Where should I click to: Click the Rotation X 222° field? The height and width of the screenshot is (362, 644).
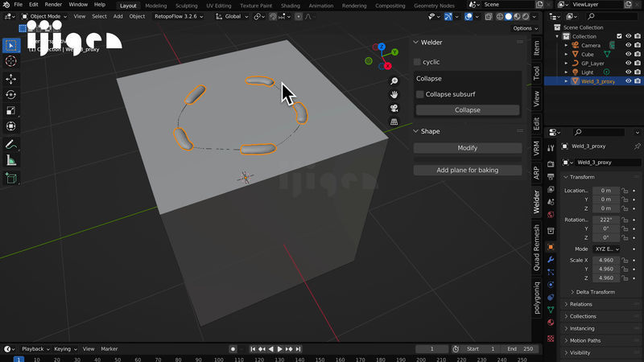click(606, 220)
